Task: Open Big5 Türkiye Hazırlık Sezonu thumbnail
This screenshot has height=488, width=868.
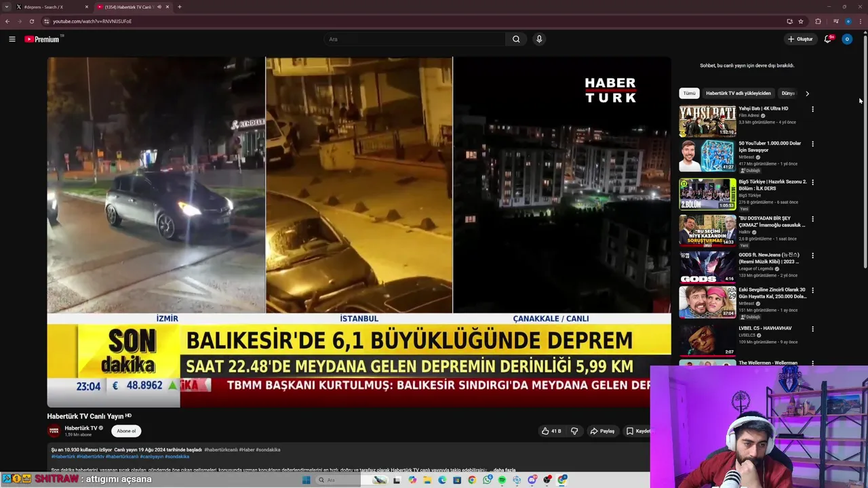Action: [x=707, y=194]
